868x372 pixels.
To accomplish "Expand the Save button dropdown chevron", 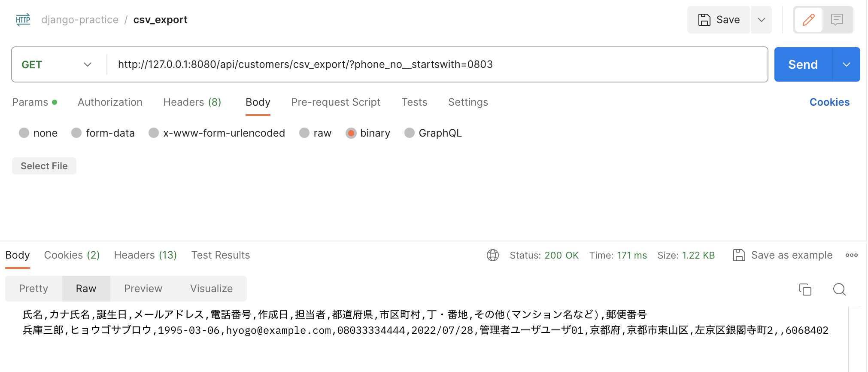I will [761, 19].
